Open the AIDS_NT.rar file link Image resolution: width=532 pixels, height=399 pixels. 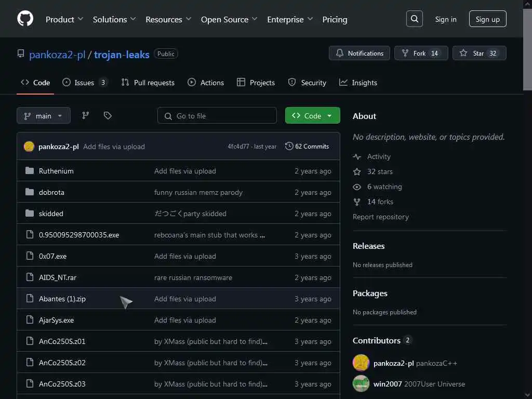(x=58, y=277)
